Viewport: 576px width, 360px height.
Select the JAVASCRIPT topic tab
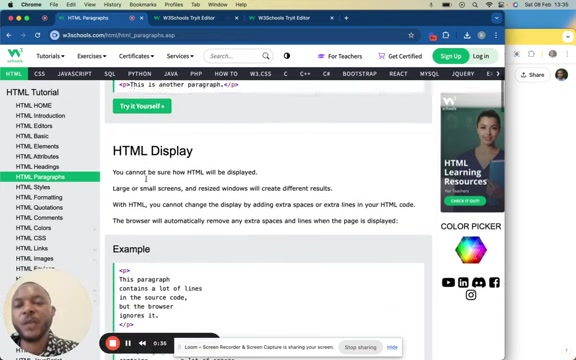pyautogui.click(x=75, y=74)
